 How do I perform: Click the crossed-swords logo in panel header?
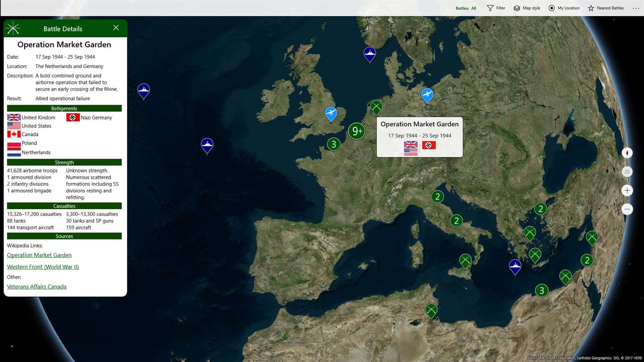13,28
